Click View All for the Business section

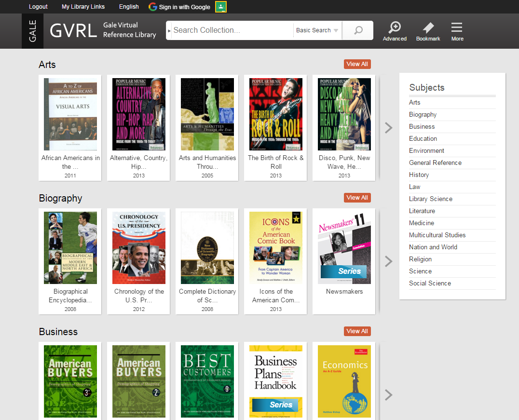[x=357, y=331]
